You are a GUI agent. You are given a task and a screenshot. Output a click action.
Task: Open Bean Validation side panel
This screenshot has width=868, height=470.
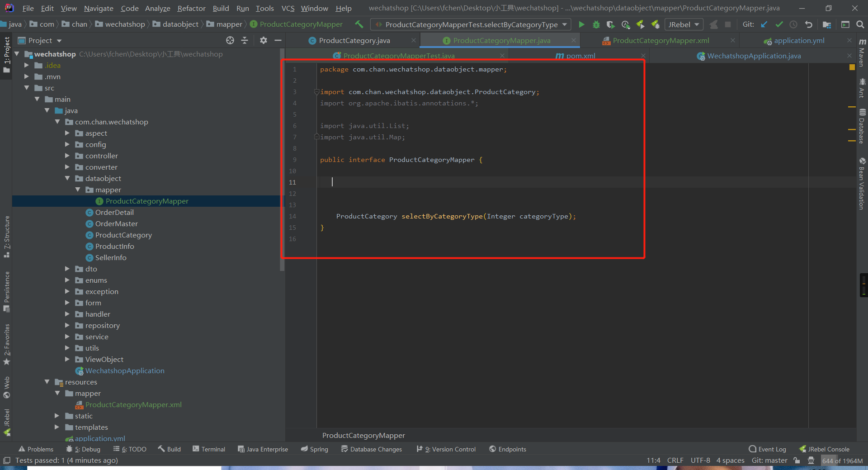click(862, 183)
